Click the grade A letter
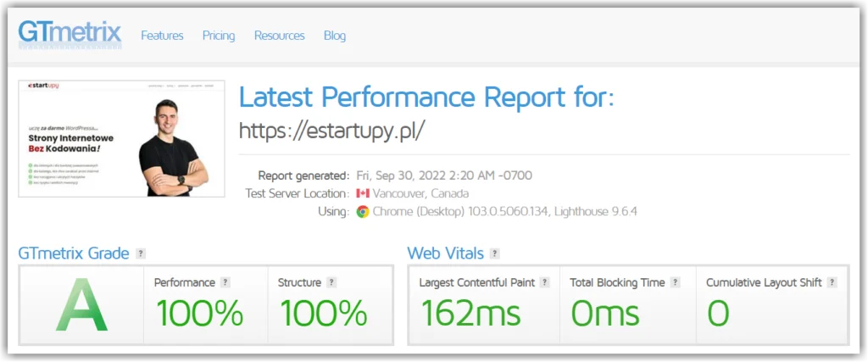Image resolution: width=868 pixels, height=362 pixels. click(82, 305)
